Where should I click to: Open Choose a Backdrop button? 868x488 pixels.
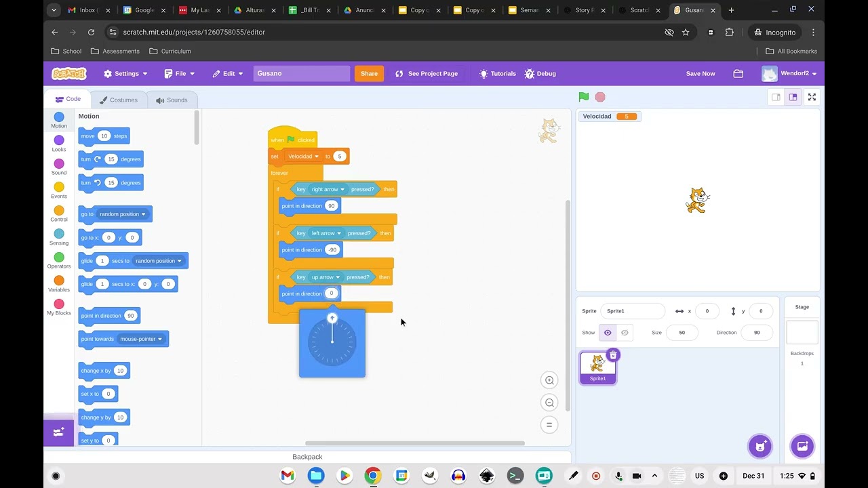pyautogui.click(x=802, y=446)
